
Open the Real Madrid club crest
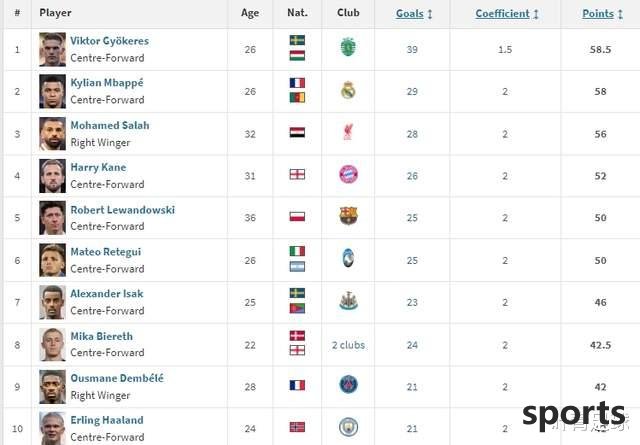348,90
